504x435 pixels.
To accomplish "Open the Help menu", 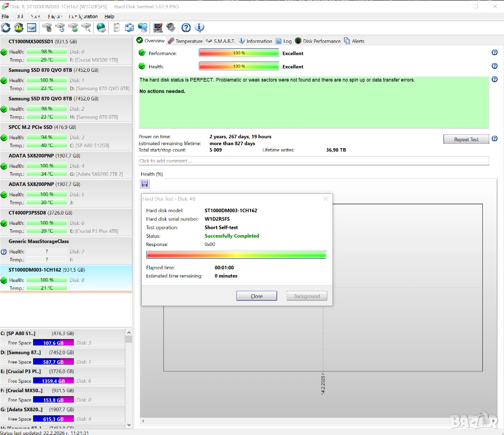I will point(109,16).
